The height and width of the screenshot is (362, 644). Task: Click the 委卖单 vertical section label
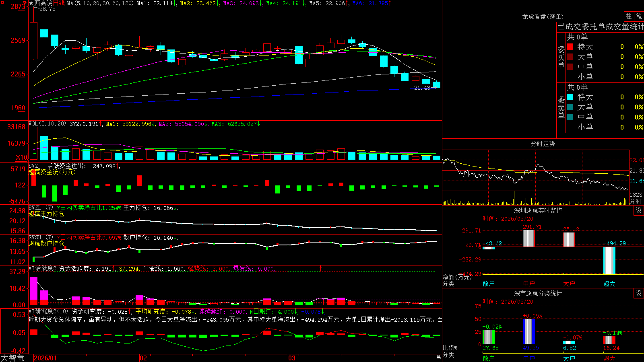pyautogui.click(x=561, y=107)
